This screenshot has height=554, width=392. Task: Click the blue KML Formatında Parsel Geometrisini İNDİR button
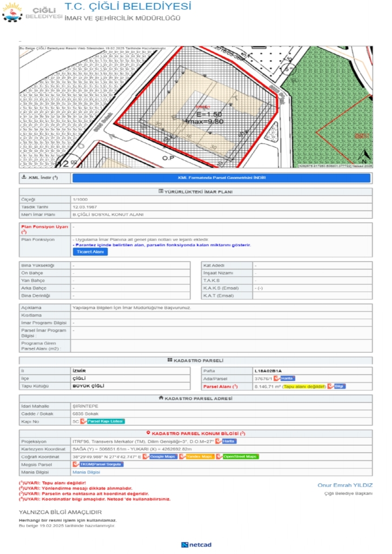[222, 177]
